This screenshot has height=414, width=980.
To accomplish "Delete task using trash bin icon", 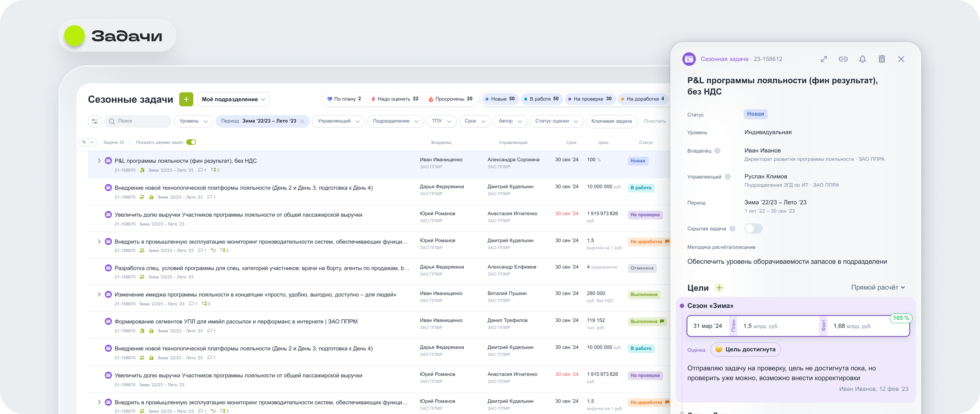I will pyautogui.click(x=882, y=59).
